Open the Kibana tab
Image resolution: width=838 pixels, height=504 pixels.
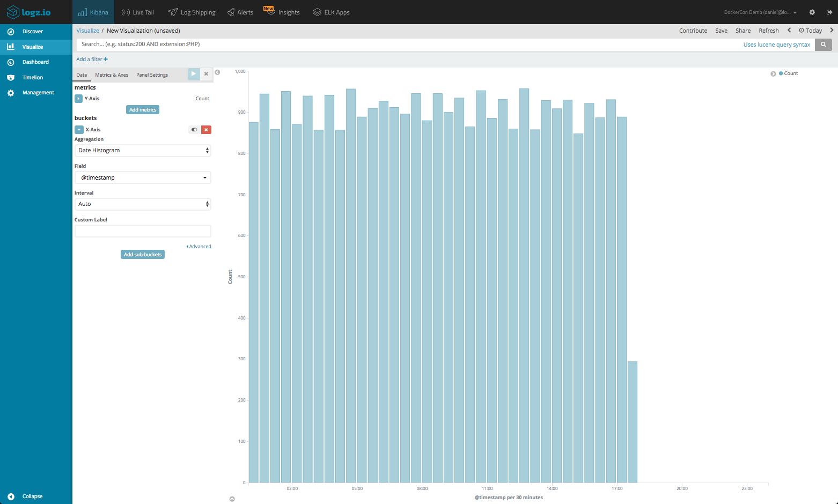pyautogui.click(x=93, y=12)
